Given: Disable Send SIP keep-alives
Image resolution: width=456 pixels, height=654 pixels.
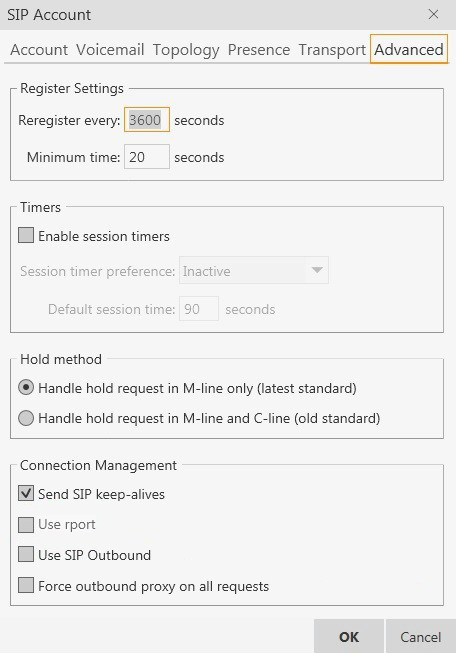Looking at the screenshot, I should [26, 493].
